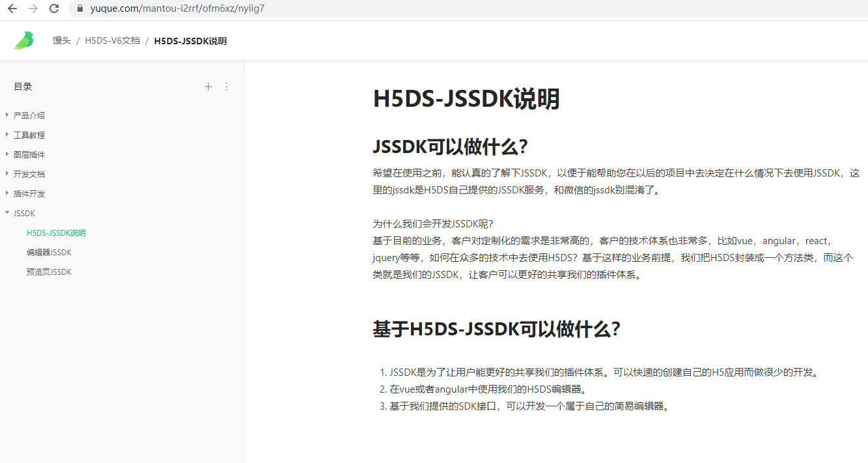Click the 基于H5DS-JSSDK可以做什么? heading
Viewport: 868px width, 463px height.
[x=496, y=329]
